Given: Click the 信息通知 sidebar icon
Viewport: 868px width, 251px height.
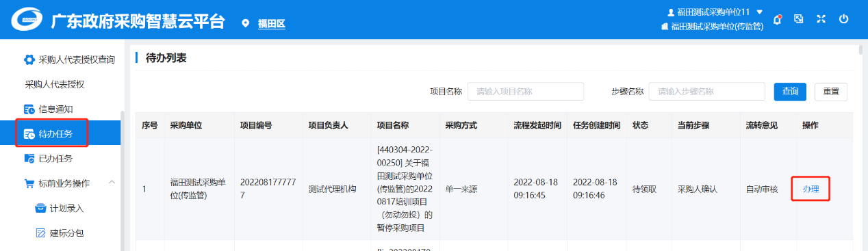Looking at the screenshot, I should 29,109.
